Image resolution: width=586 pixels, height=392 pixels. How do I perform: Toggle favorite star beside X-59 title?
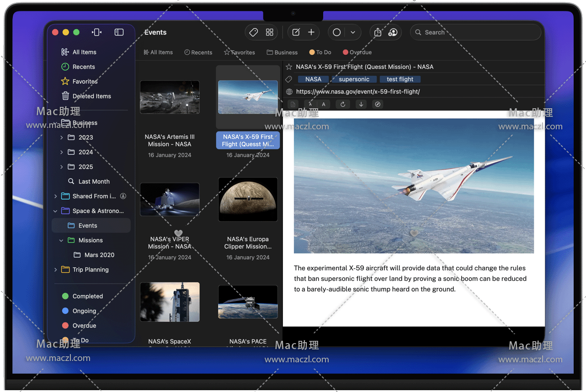click(289, 67)
